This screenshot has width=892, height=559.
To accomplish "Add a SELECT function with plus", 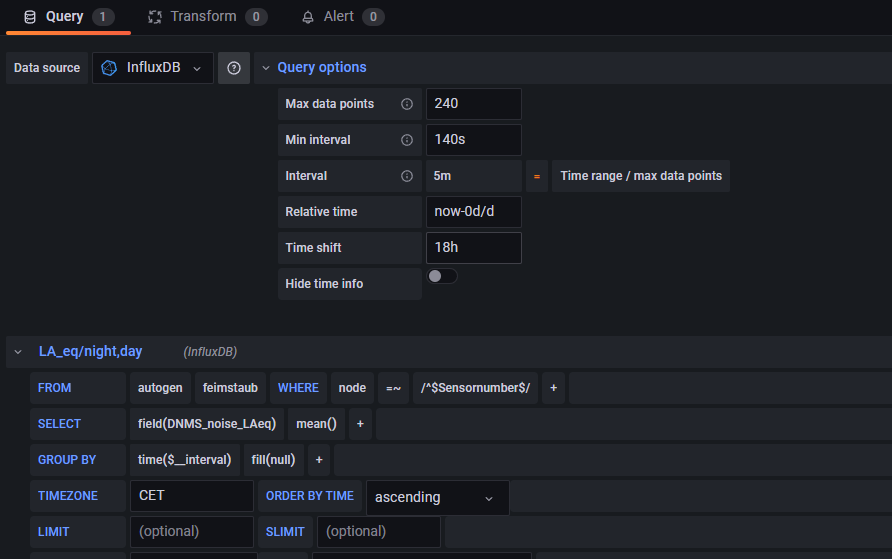I will pos(360,424).
